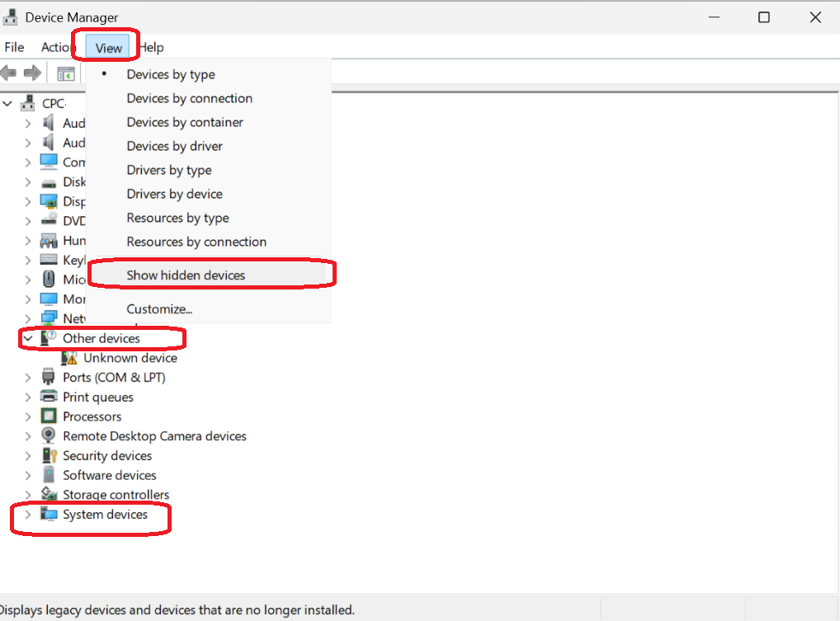Viewport: 840px width, 621px height.
Task: Select the Remote Desktop Camera devices label
Action: tap(154, 436)
